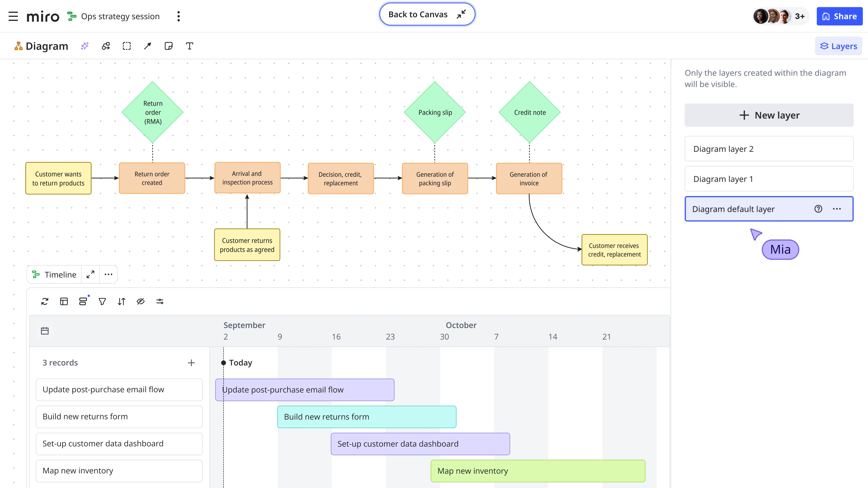
Task: Click the Timeline widget label
Action: (x=54, y=274)
